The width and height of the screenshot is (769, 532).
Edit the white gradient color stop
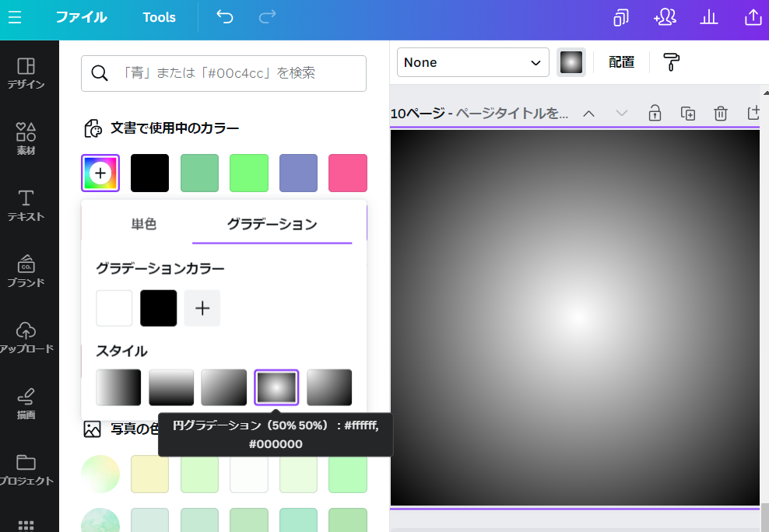tap(114, 308)
